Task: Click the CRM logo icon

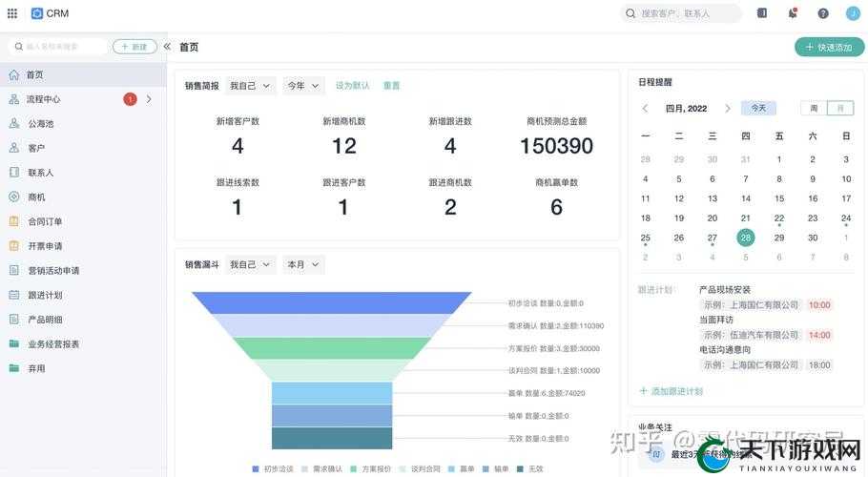Action: (36, 13)
